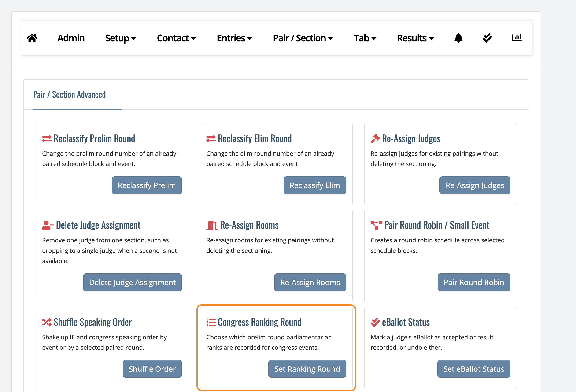
Task: Click the Set Ranking Round button
Action: [307, 369]
